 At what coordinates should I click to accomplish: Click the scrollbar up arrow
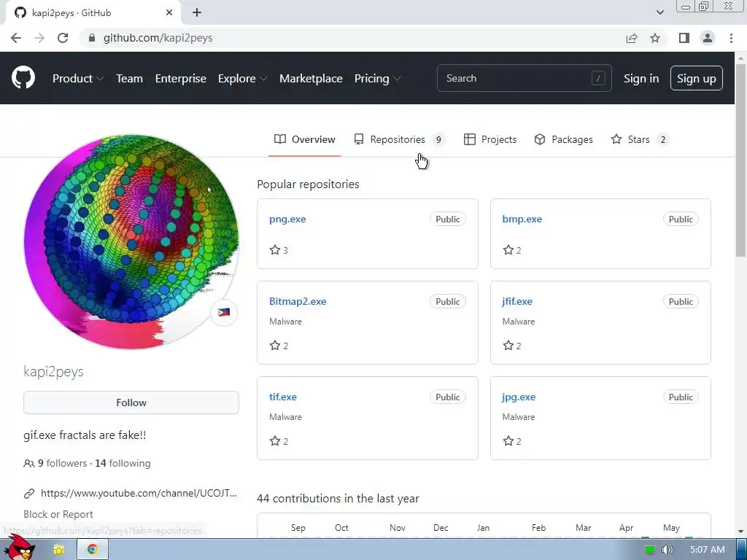740,58
